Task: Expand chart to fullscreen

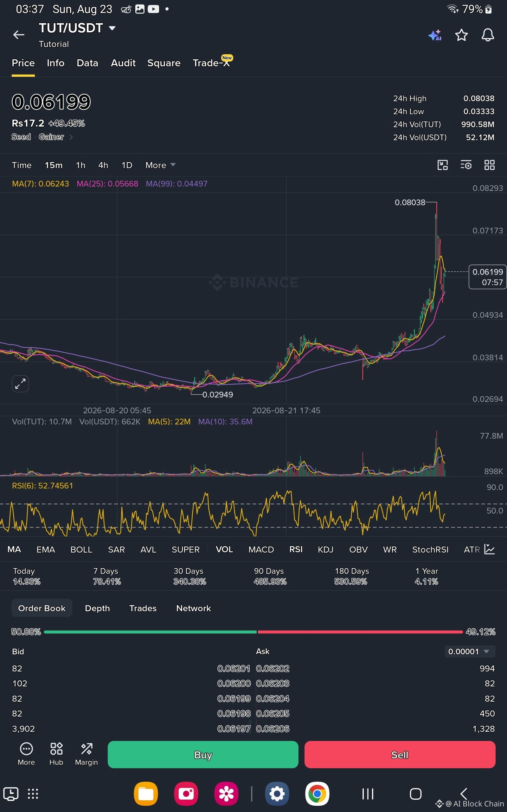Action: pyautogui.click(x=20, y=383)
